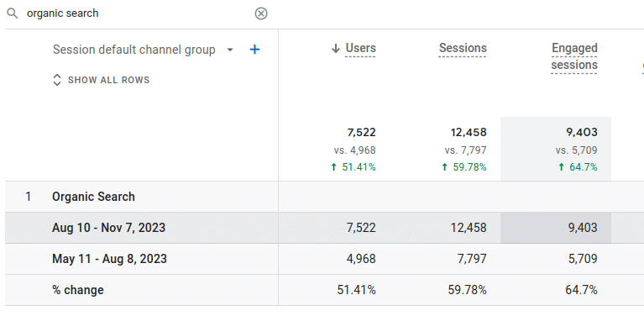Clear the organic search filter text
The height and width of the screenshot is (316, 644).
tap(261, 13)
